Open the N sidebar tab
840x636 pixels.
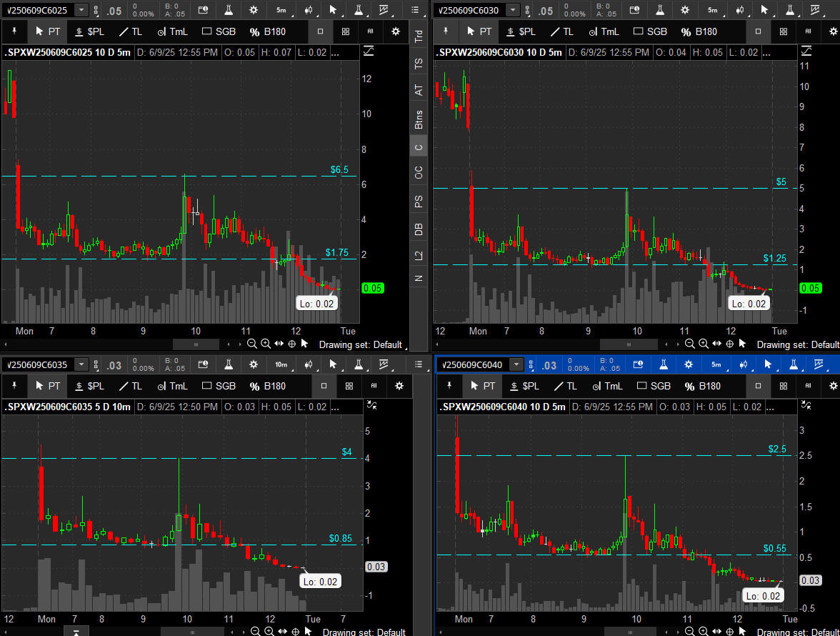pyautogui.click(x=419, y=278)
